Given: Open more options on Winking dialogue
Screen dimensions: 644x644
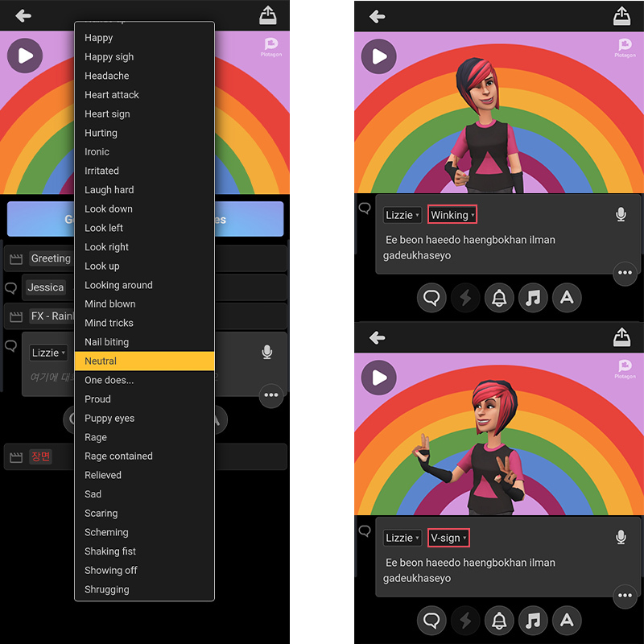Looking at the screenshot, I should tap(625, 273).
